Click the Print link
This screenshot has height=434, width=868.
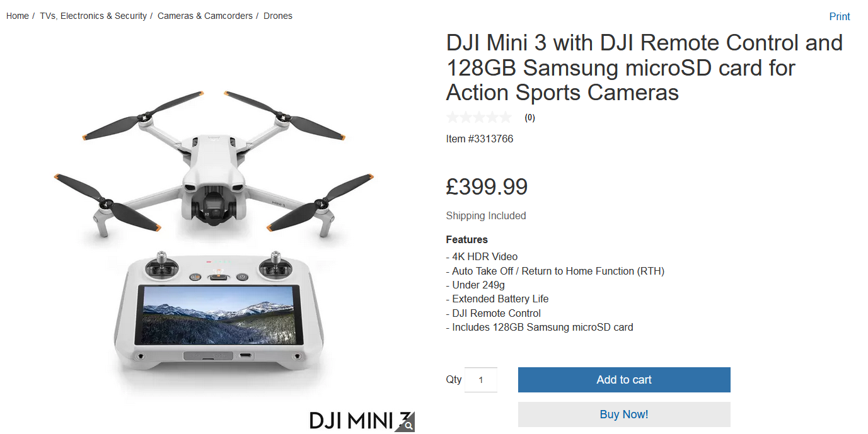[x=840, y=16]
